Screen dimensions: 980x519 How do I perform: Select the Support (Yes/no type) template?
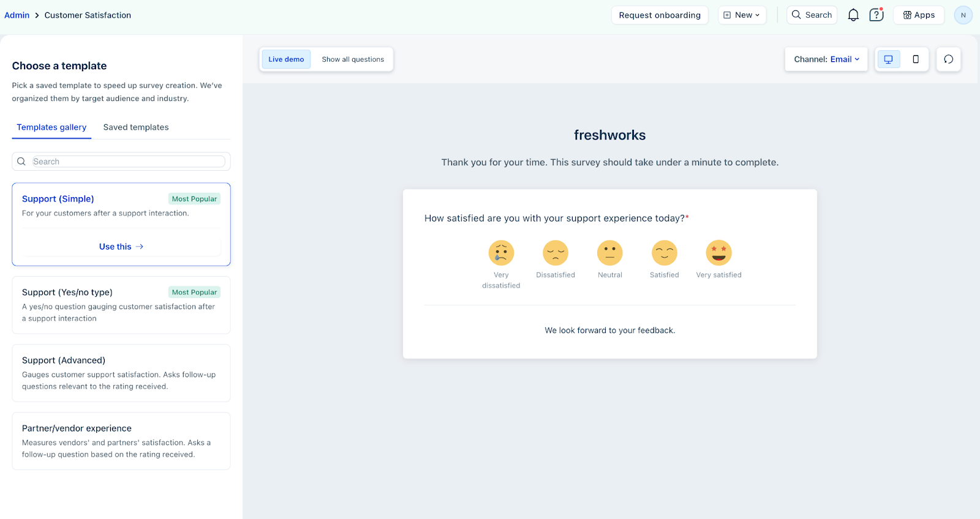tap(121, 305)
